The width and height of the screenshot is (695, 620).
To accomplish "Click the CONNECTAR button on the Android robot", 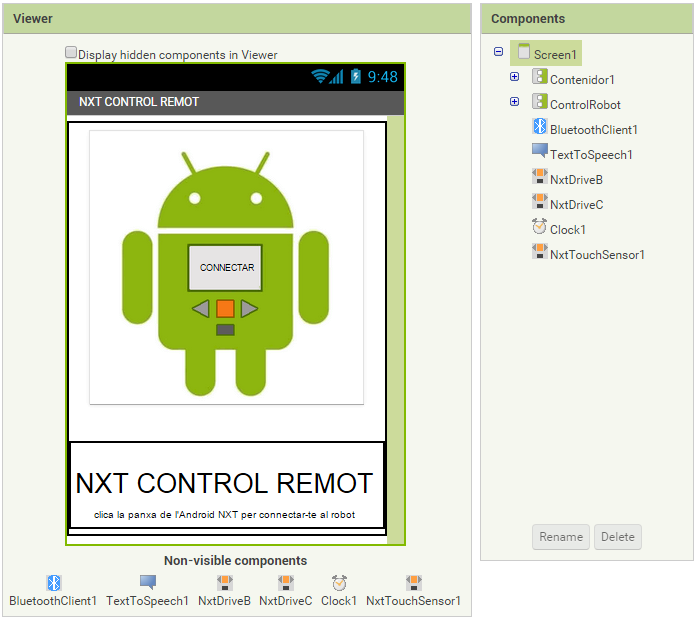I will 225,268.
